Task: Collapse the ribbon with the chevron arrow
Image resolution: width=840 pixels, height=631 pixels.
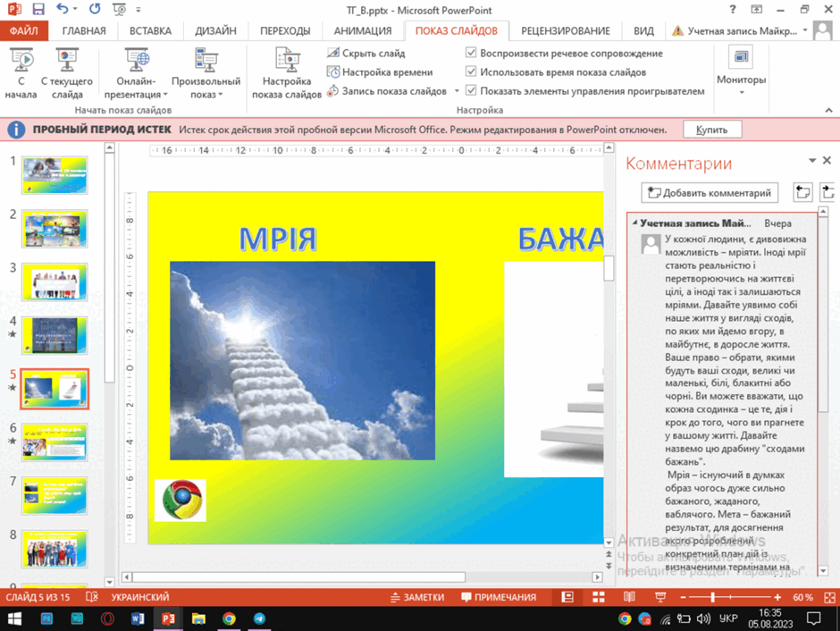Action: click(x=828, y=110)
